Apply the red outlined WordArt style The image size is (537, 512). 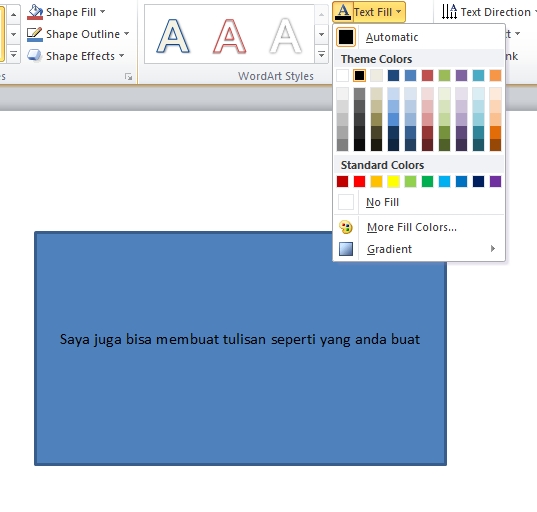pyautogui.click(x=229, y=36)
